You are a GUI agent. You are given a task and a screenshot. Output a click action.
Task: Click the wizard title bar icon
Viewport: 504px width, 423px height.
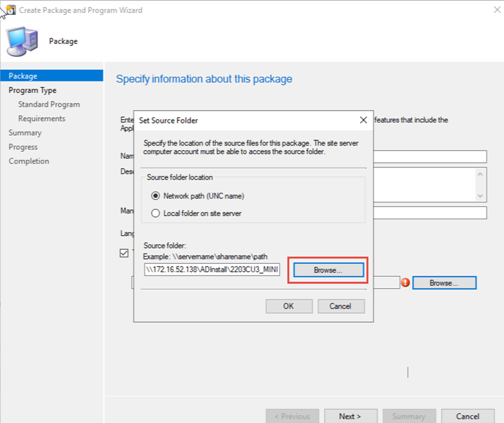click(x=9, y=10)
